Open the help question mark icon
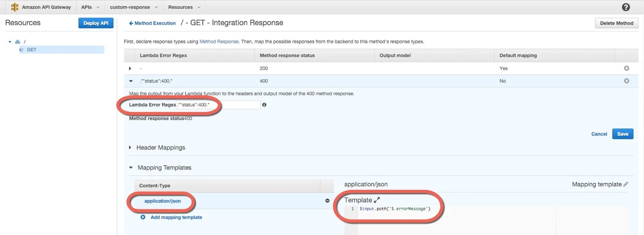Image resolution: width=644 pixels, height=235 pixels. point(626,7)
